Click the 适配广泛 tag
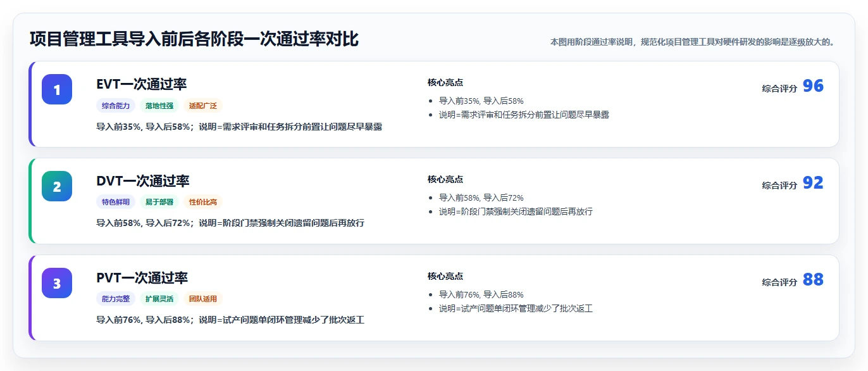Viewport: 868px width, 371px height. (x=203, y=106)
